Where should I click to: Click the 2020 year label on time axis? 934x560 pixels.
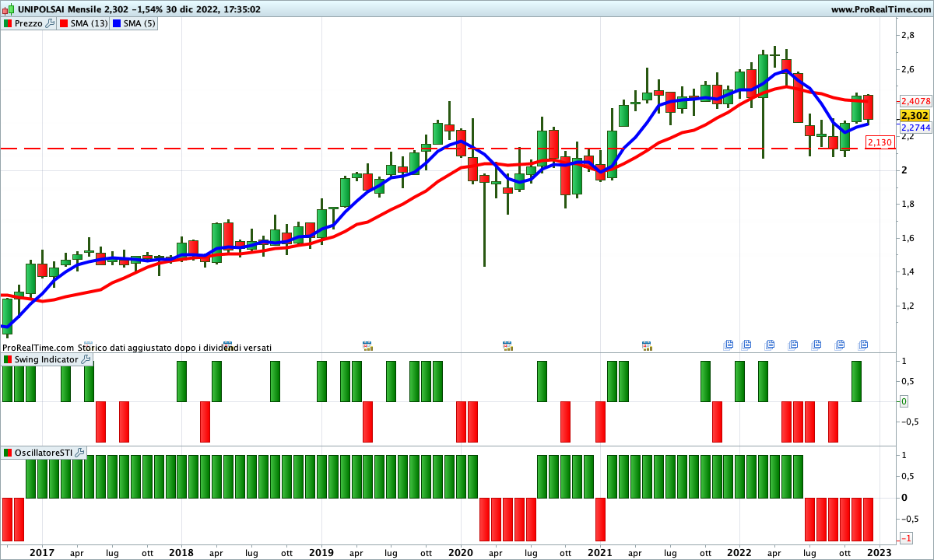[460, 552]
